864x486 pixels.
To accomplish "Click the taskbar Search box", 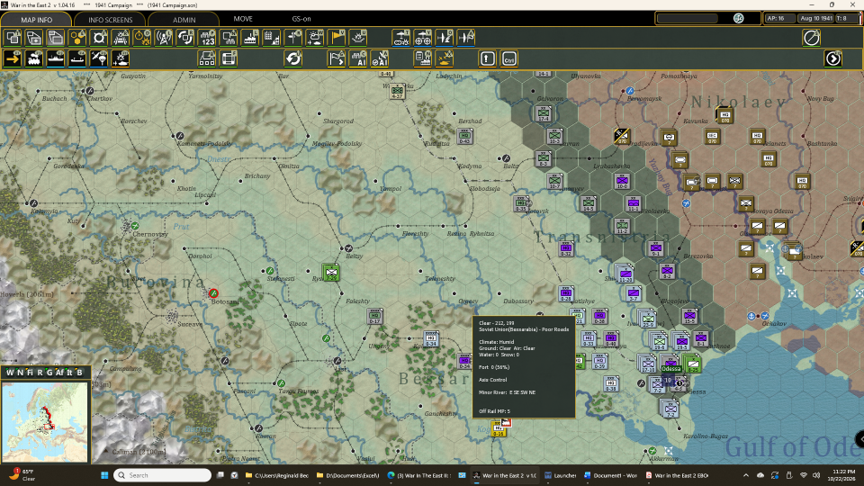I will click(x=163, y=475).
